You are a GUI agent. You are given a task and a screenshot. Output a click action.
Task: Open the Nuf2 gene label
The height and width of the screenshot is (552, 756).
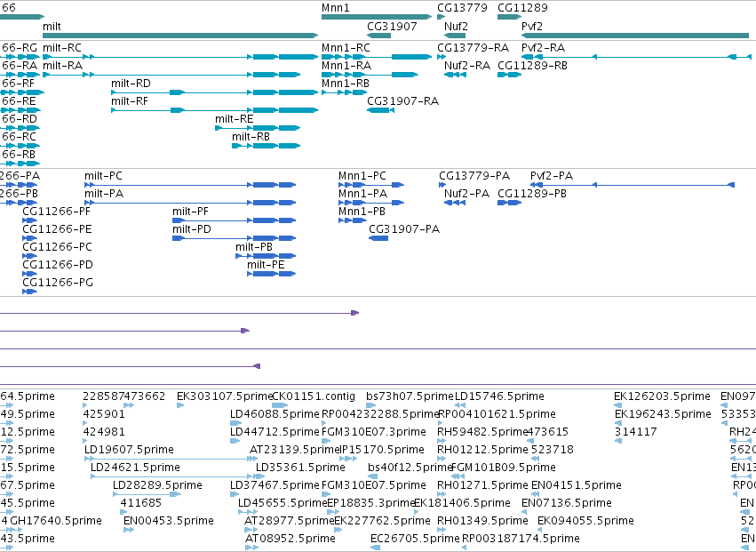tap(456, 26)
